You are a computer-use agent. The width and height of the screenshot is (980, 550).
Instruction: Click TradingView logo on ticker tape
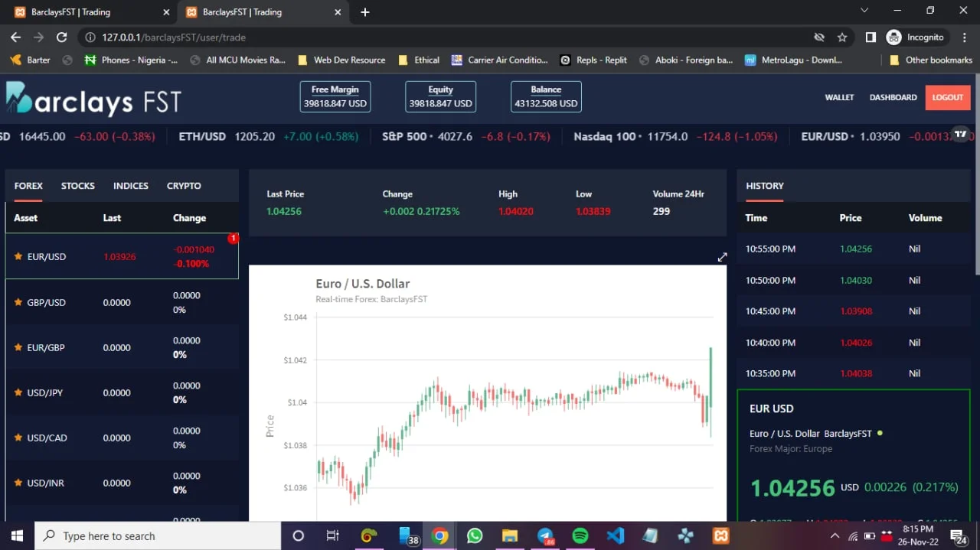pos(960,134)
